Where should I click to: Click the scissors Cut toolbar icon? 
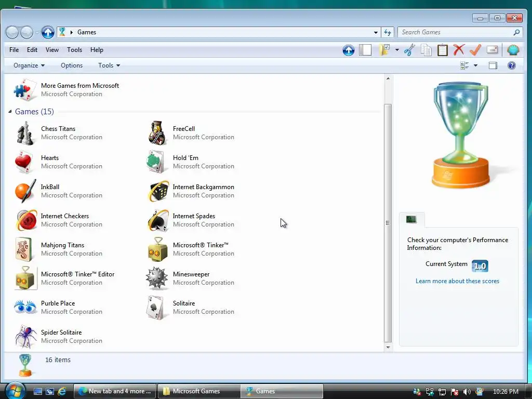tap(409, 50)
